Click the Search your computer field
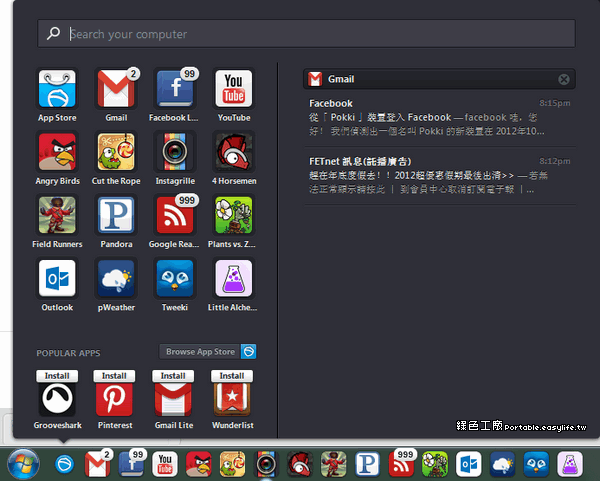Screen dimensions: 600x481 click(307, 34)
